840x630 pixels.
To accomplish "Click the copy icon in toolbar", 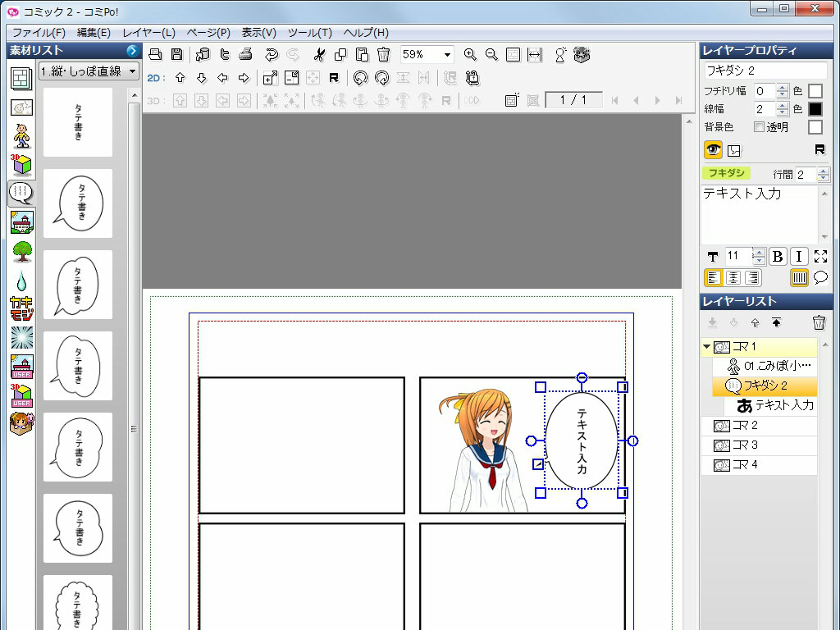I will click(340, 55).
